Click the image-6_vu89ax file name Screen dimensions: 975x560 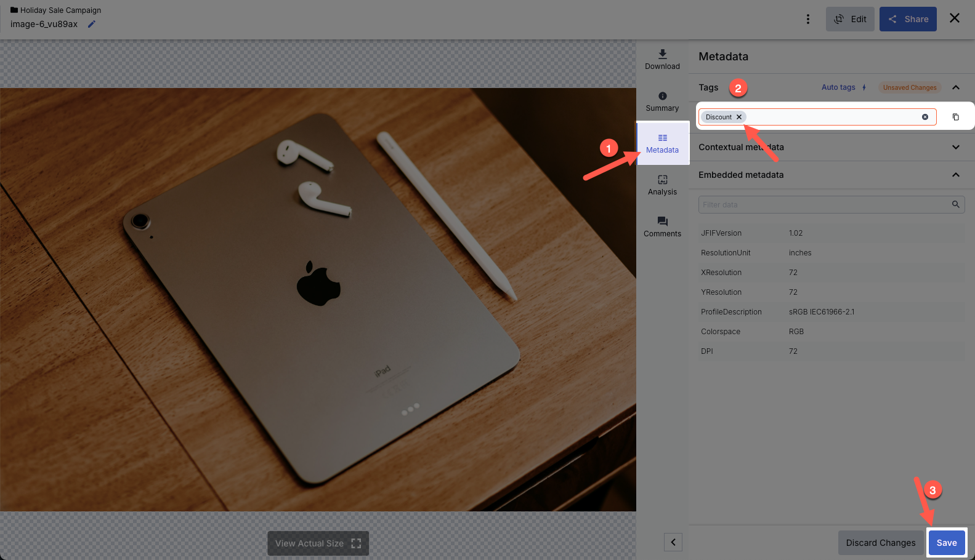[x=44, y=24]
